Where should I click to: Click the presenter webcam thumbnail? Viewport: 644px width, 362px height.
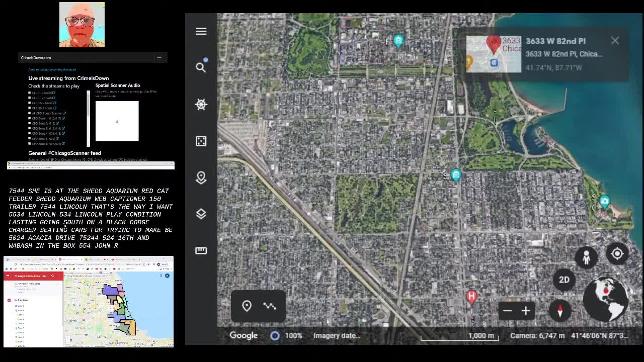pyautogui.click(x=82, y=25)
